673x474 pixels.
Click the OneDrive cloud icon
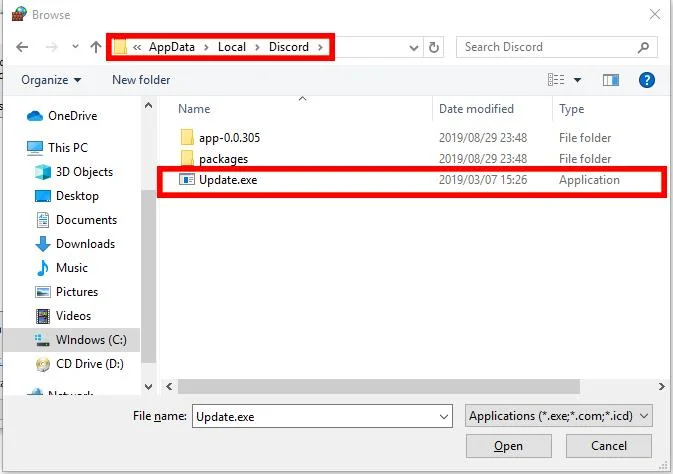point(35,116)
